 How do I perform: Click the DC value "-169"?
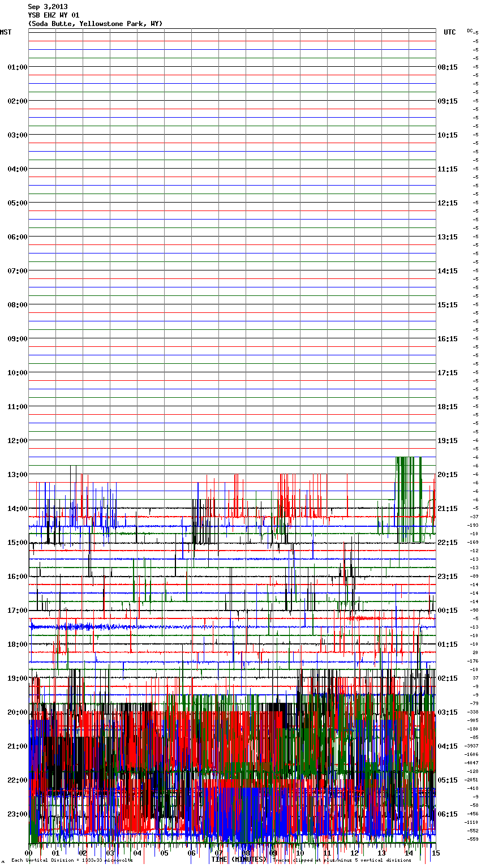click(x=473, y=542)
